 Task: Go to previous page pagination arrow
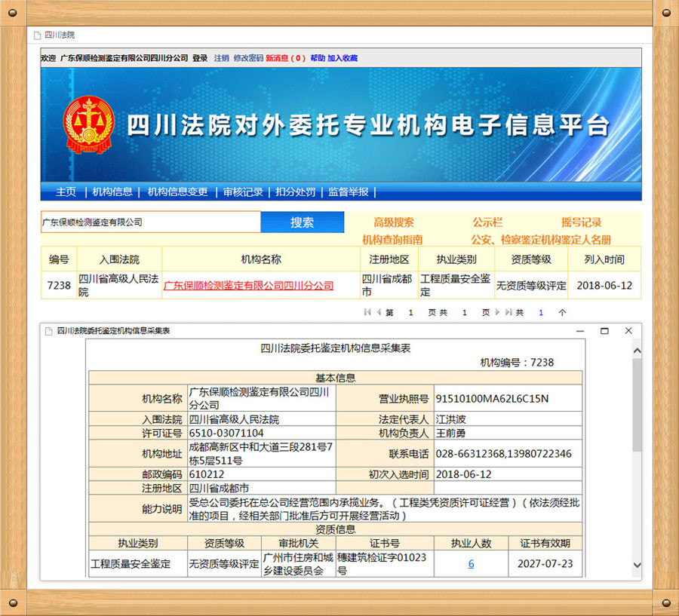379,312
